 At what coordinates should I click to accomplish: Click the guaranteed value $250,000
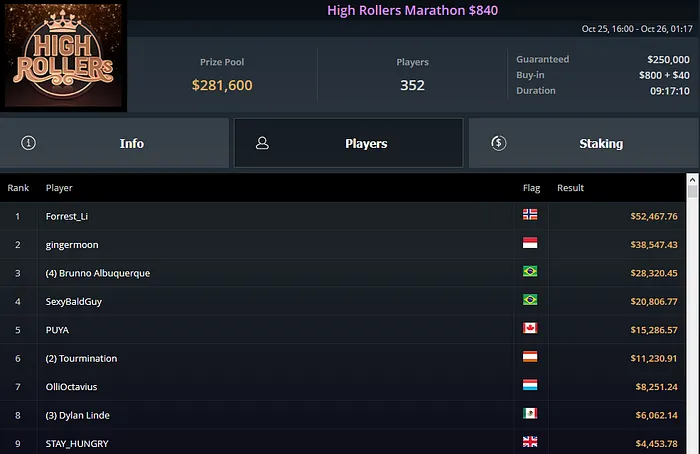(668, 59)
